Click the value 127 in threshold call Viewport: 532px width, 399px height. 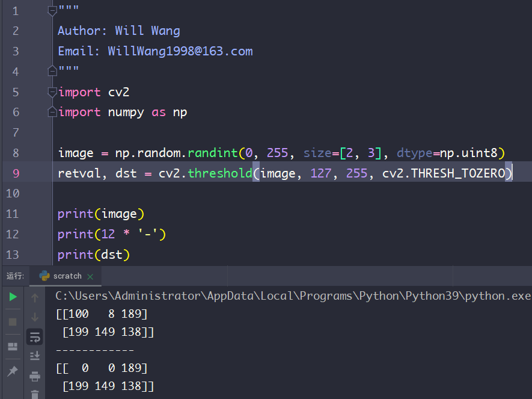320,173
